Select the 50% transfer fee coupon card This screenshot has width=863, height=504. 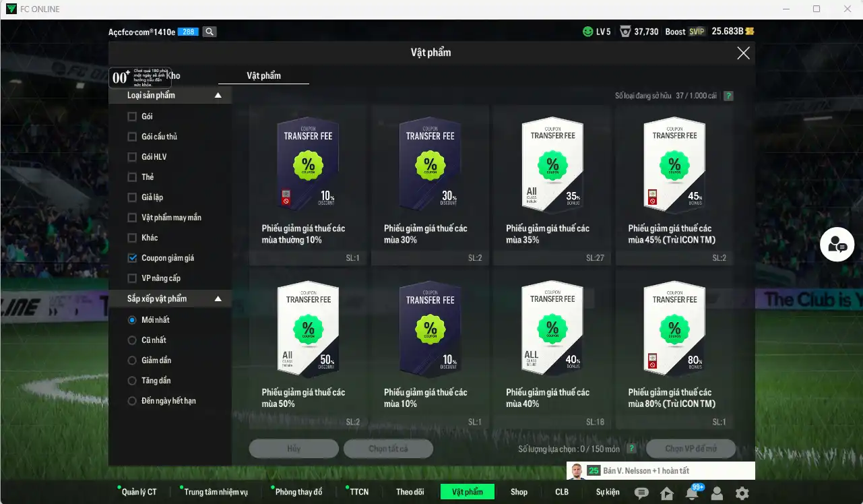pos(308,348)
